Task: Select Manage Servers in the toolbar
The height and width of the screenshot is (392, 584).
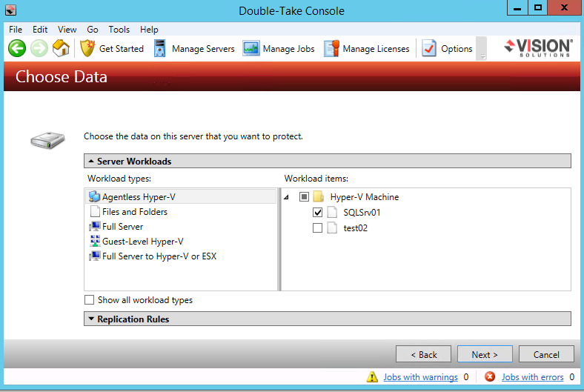Action: click(x=203, y=49)
